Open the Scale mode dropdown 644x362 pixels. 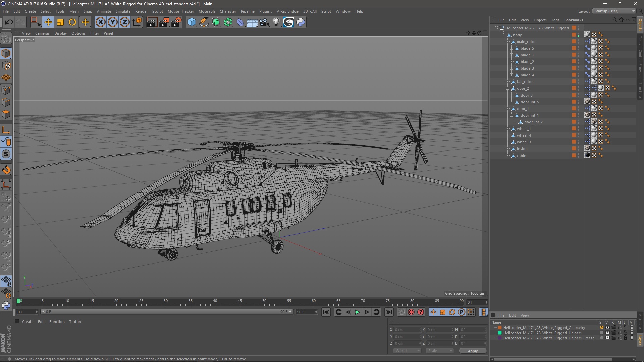pos(440,351)
